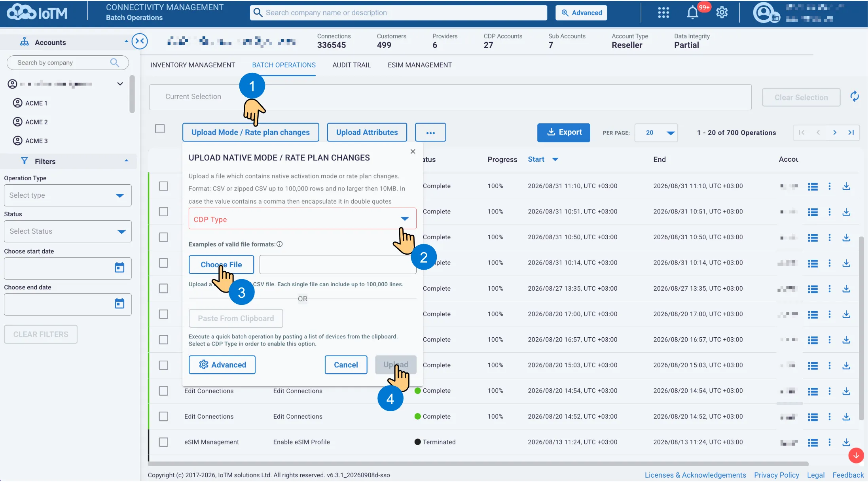Viewport: 868px width, 482px height.
Task: Click horizontal scrollbar under operations table
Action: 478,464
